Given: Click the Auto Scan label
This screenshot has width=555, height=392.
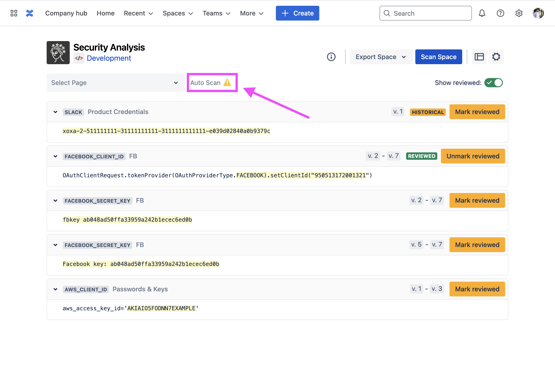Looking at the screenshot, I should point(205,83).
